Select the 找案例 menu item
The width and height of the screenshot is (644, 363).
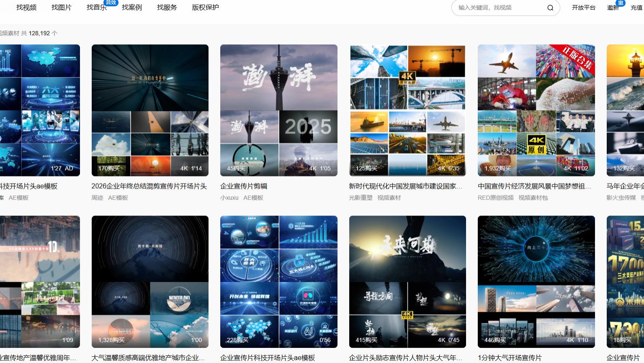tap(131, 7)
